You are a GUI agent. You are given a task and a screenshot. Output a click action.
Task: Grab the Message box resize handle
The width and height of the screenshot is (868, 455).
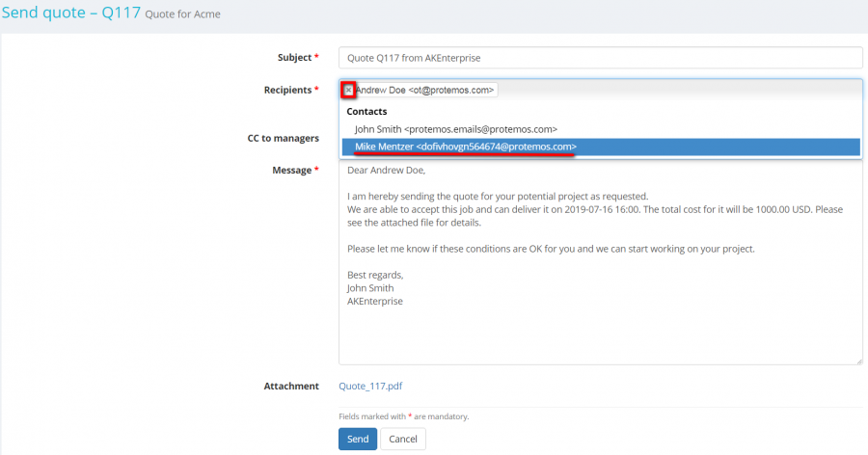(857, 361)
